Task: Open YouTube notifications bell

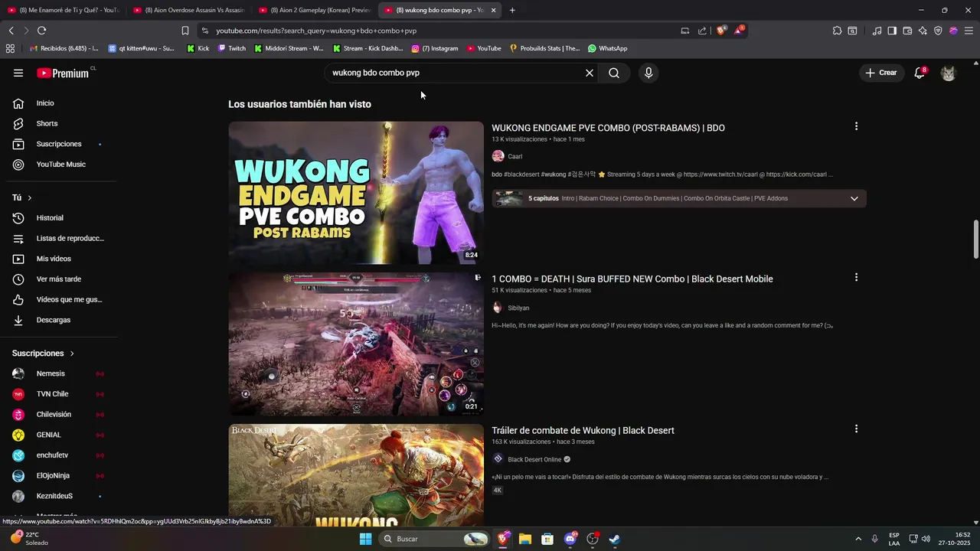Action: pos(920,73)
